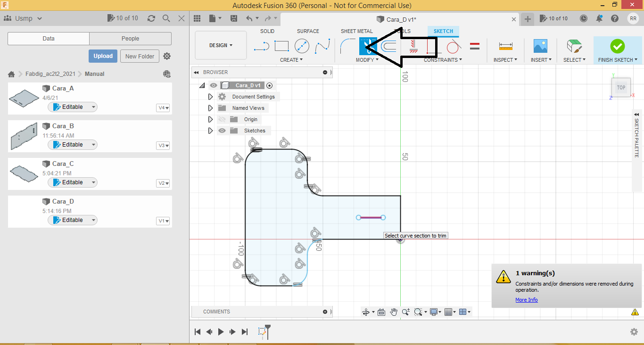The width and height of the screenshot is (644, 345).
Task: Open the job status clock icon
Action: [x=584, y=18]
